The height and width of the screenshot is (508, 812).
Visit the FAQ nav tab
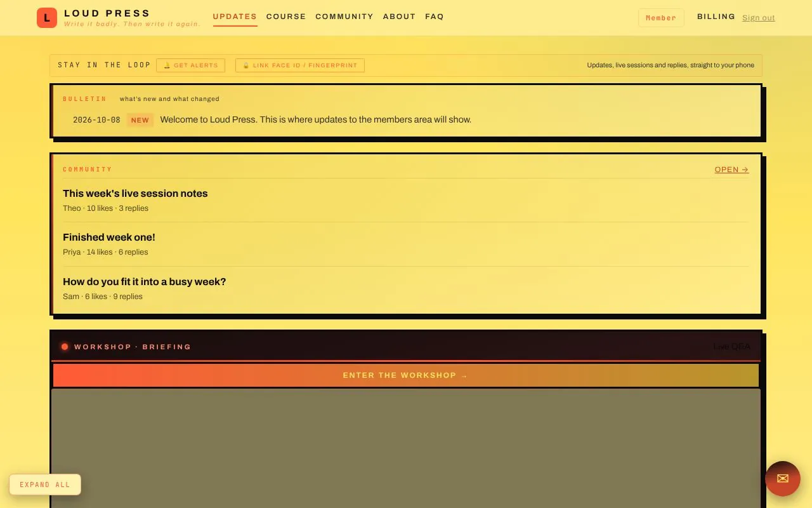(435, 17)
